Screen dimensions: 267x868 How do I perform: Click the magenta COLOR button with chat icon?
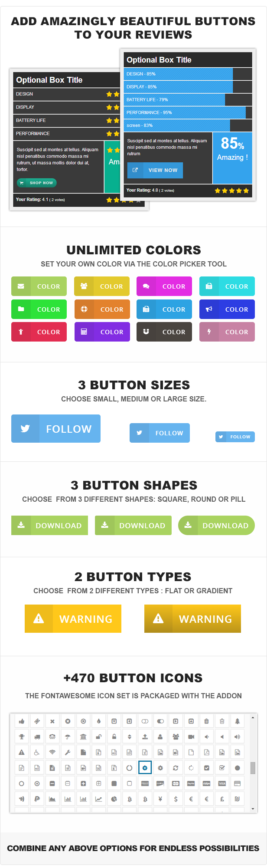click(164, 286)
